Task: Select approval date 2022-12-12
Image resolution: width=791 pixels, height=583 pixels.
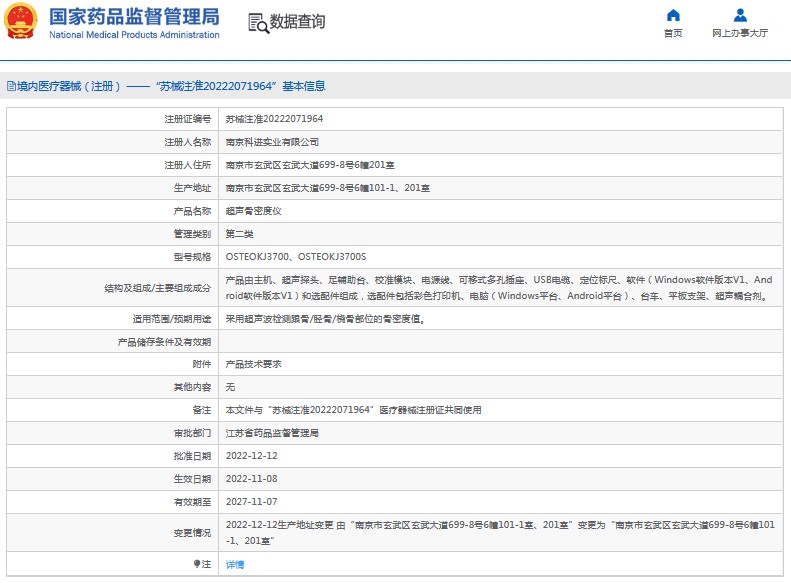Action: 251,456
